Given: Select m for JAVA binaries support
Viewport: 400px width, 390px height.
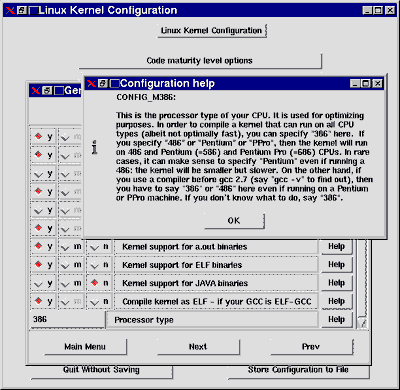Looking at the screenshot, I should click(71, 283).
